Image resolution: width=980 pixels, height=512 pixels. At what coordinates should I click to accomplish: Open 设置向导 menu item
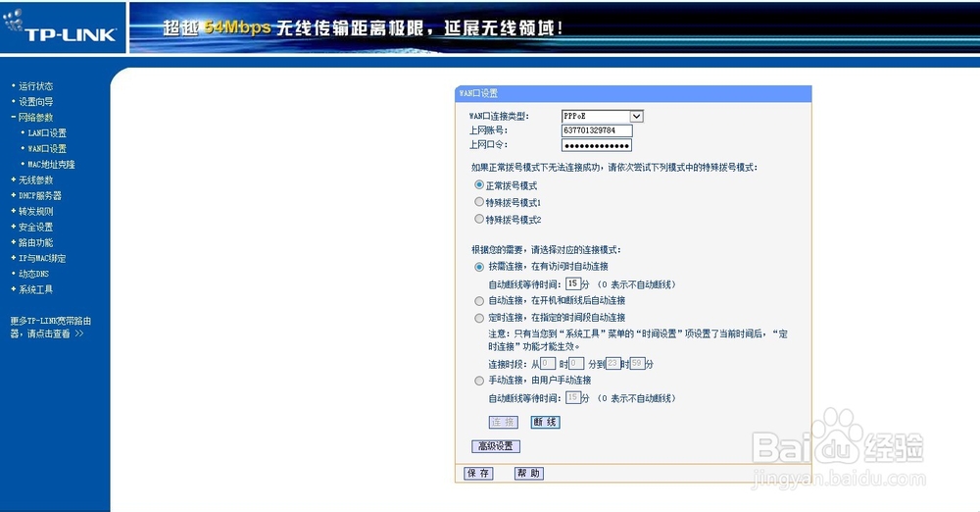[35, 102]
